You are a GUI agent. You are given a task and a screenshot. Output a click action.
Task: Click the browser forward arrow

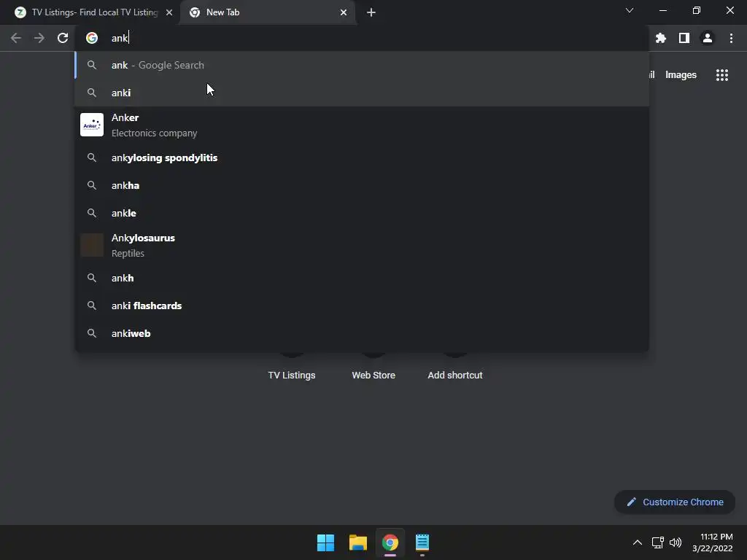(x=39, y=38)
